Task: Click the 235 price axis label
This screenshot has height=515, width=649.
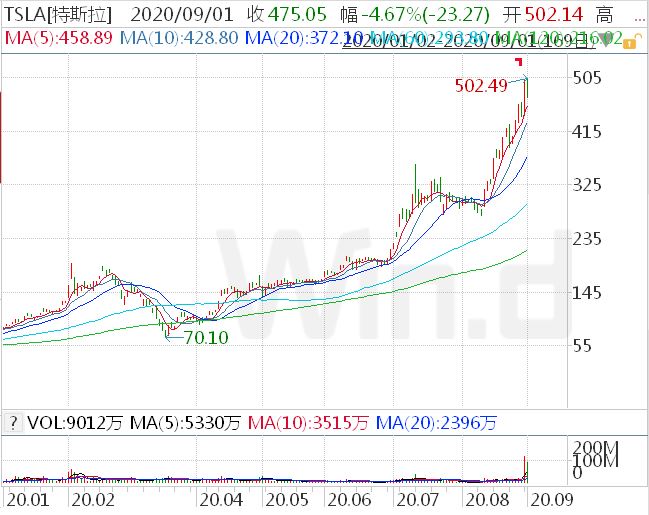Action: [587, 238]
